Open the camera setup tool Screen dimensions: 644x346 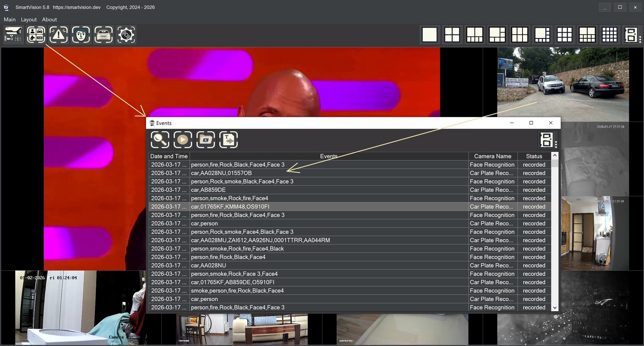point(13,35)
